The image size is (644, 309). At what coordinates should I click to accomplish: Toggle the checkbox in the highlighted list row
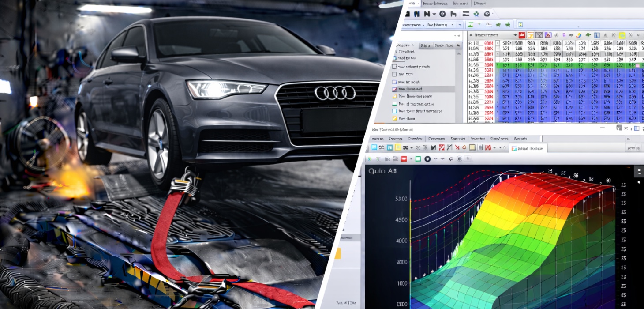coord(394,89)
